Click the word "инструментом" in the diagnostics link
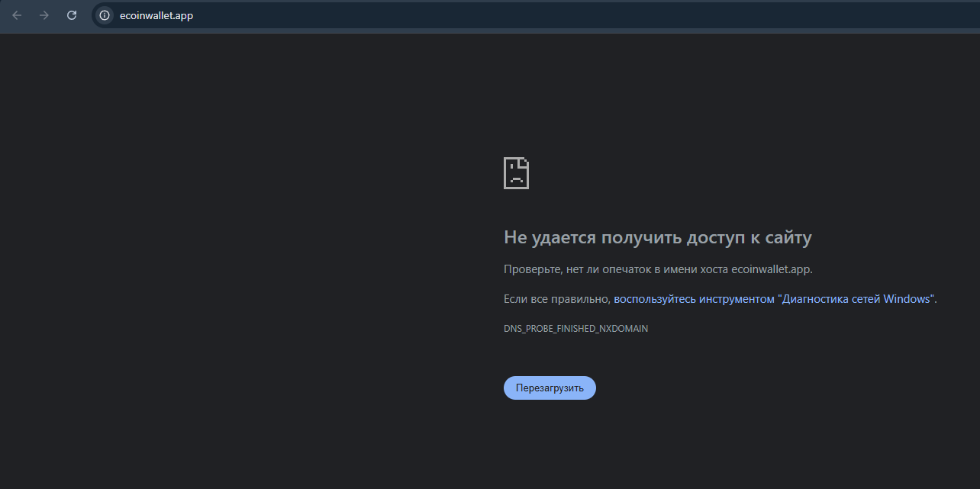The height and width of the screenshot is (489, 980). 737,299
